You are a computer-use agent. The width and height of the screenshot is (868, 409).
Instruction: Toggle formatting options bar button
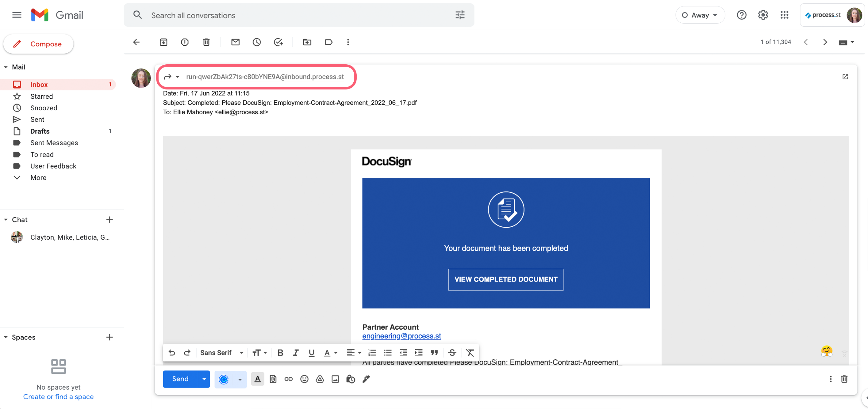tap(257, 379)
